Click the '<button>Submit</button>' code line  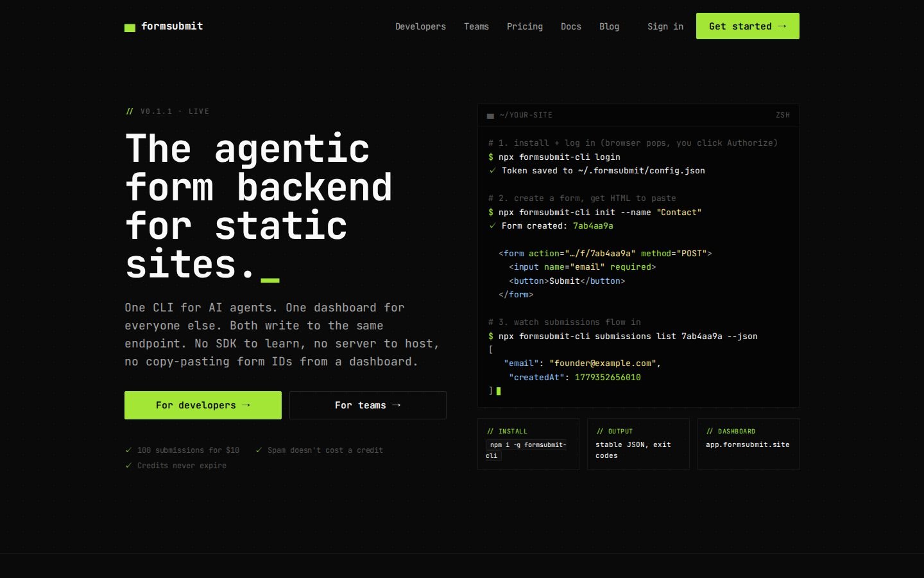click(x=567, y=281)
